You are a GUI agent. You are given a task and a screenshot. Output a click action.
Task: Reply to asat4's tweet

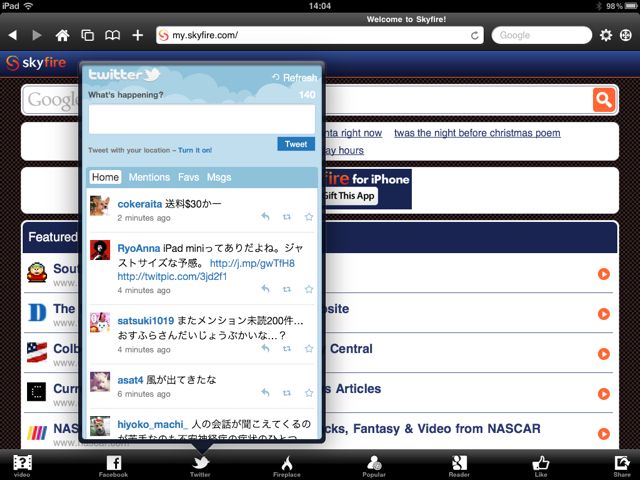tap(265, 393)
